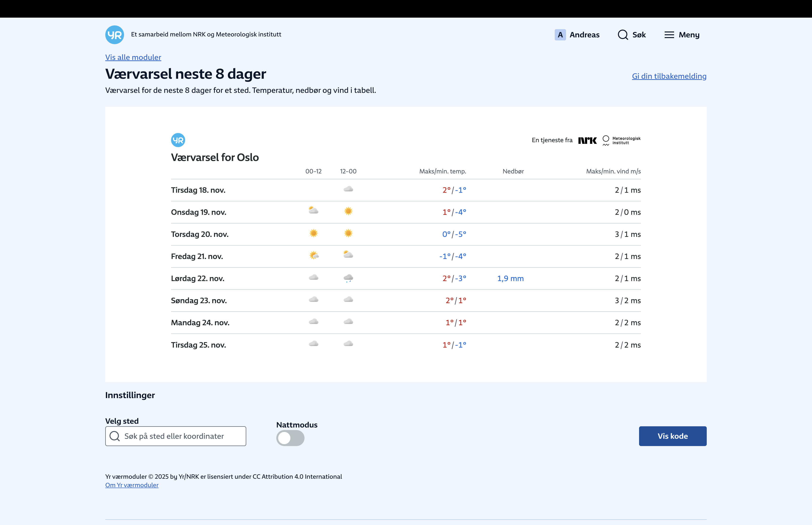812x525 pixels.
Task: Click the Andreas profile avatar
Action: [560, 35]
